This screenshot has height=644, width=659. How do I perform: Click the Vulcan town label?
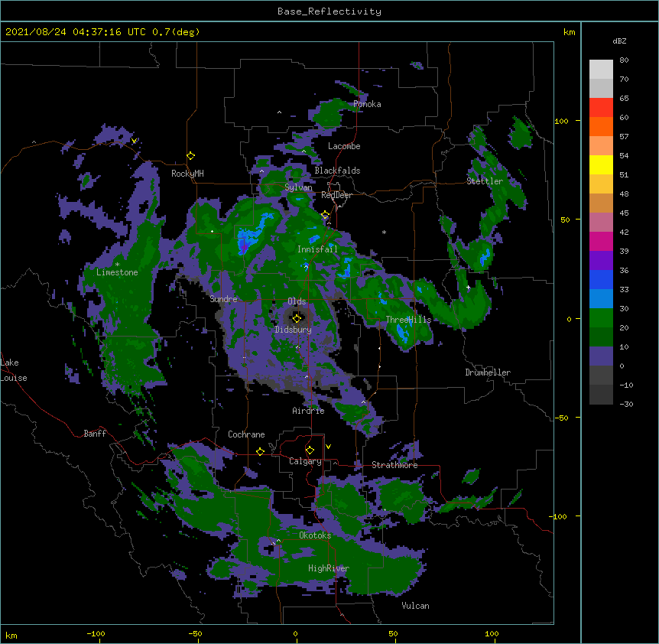pos(415,606)
